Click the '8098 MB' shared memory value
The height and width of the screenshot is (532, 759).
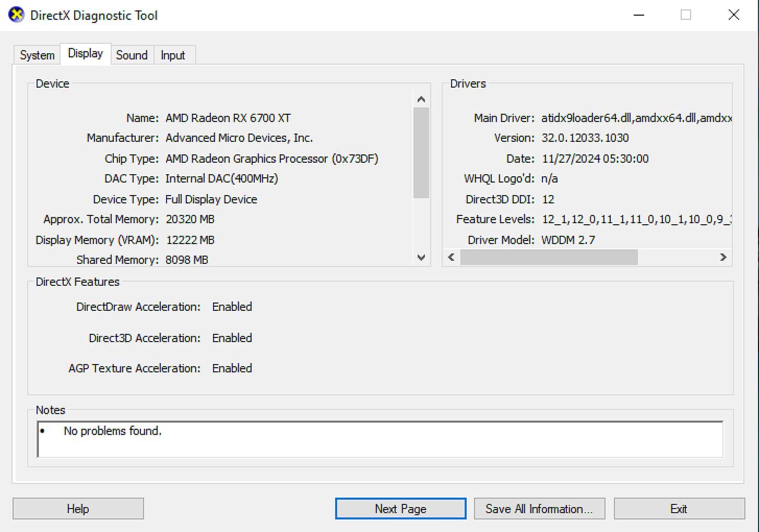[187, 260]
